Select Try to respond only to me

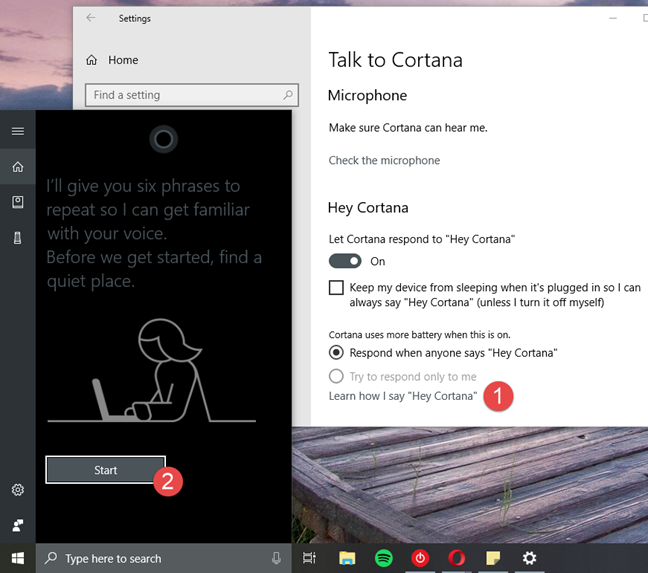tap(336, 376)
